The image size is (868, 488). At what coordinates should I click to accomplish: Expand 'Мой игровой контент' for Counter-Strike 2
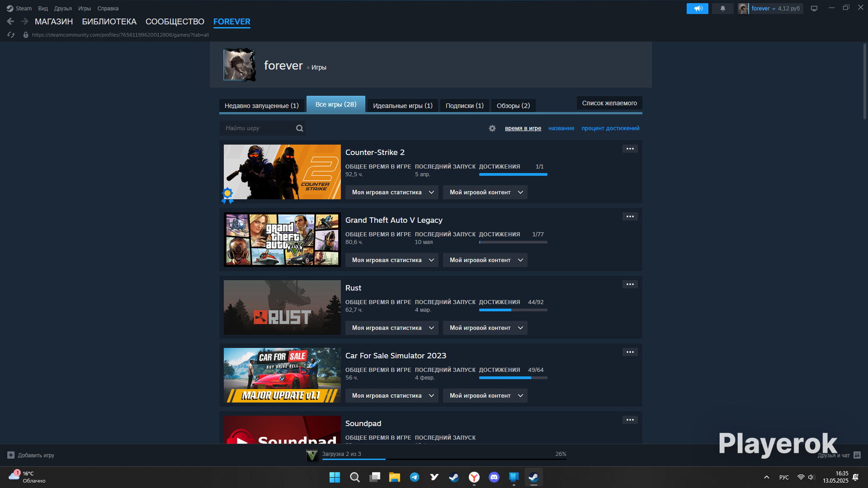point(485,192)
